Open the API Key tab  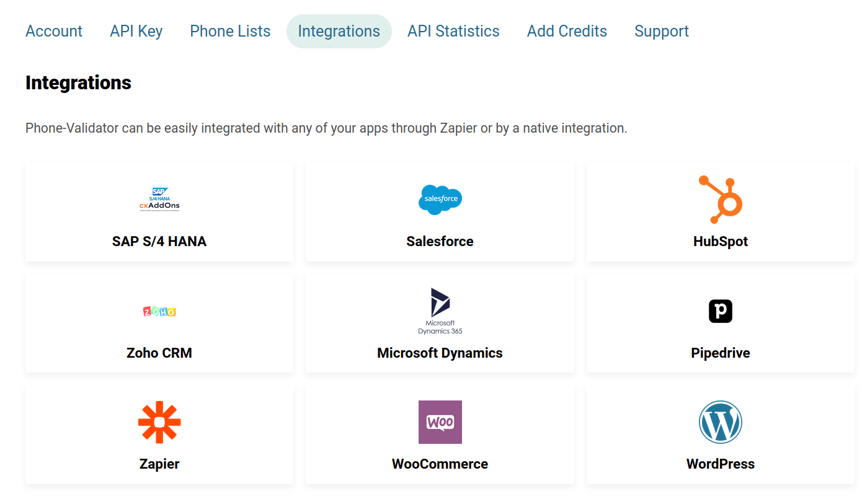[x=136, y=30]
